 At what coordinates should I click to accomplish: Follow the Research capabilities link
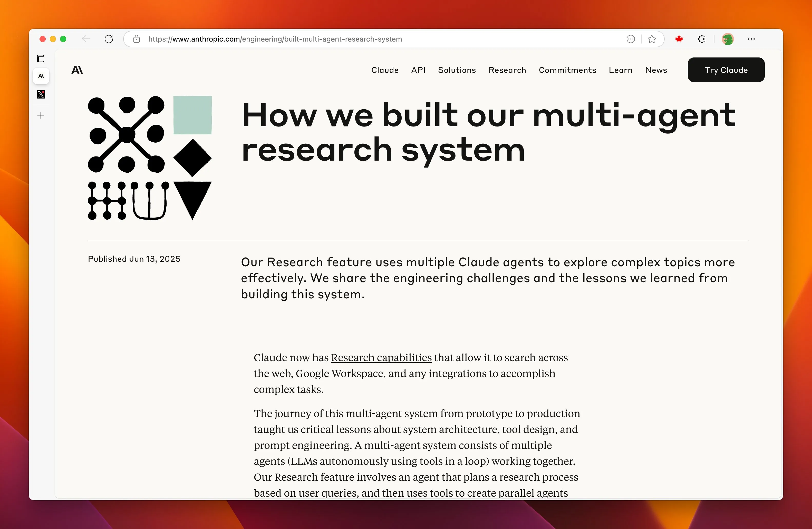tap(381, 357)
